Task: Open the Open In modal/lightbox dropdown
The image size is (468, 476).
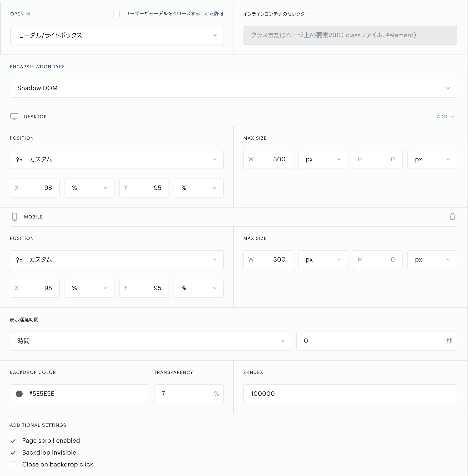Action: [117, 35]
